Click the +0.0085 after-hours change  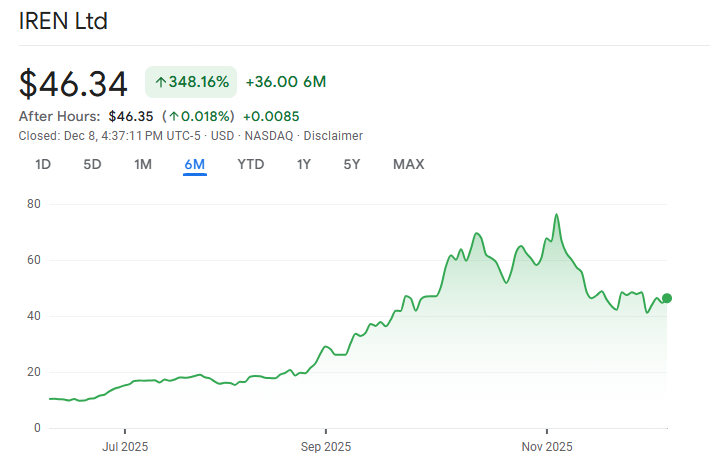coord(271,116)
